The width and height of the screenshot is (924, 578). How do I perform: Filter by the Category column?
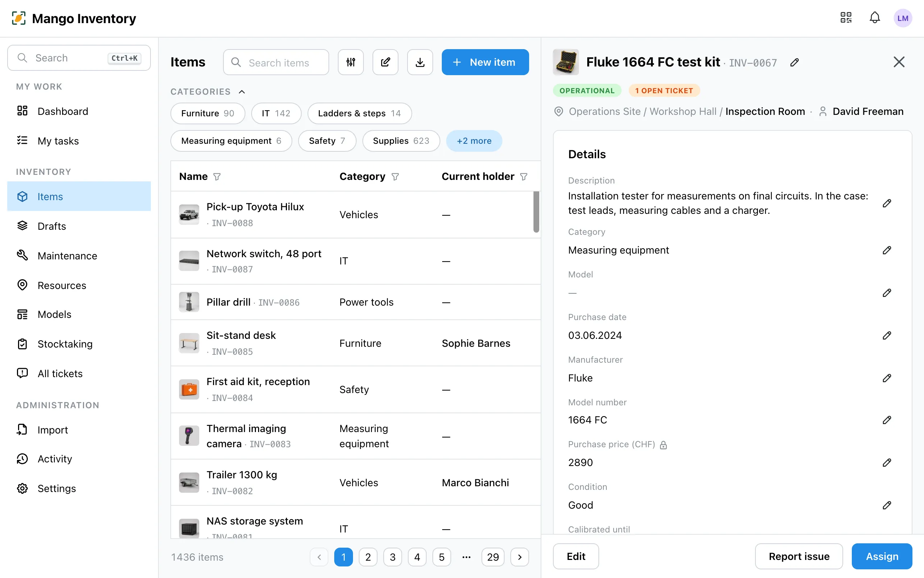coord(395,177)
